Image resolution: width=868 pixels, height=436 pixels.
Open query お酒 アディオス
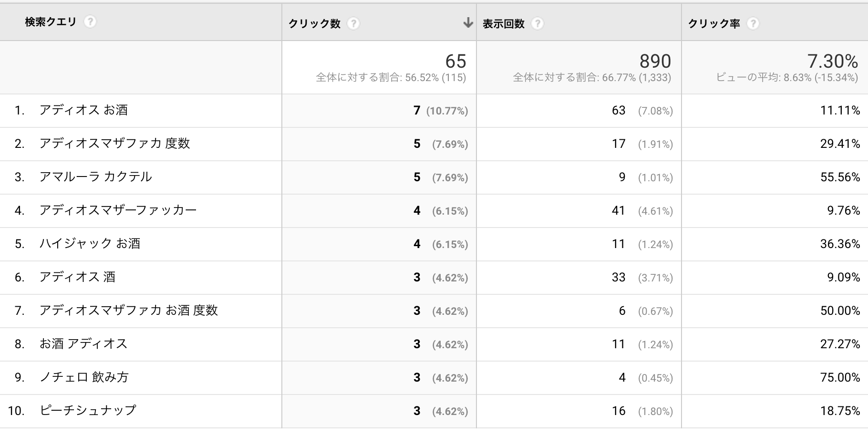click(x=83, y=344)
